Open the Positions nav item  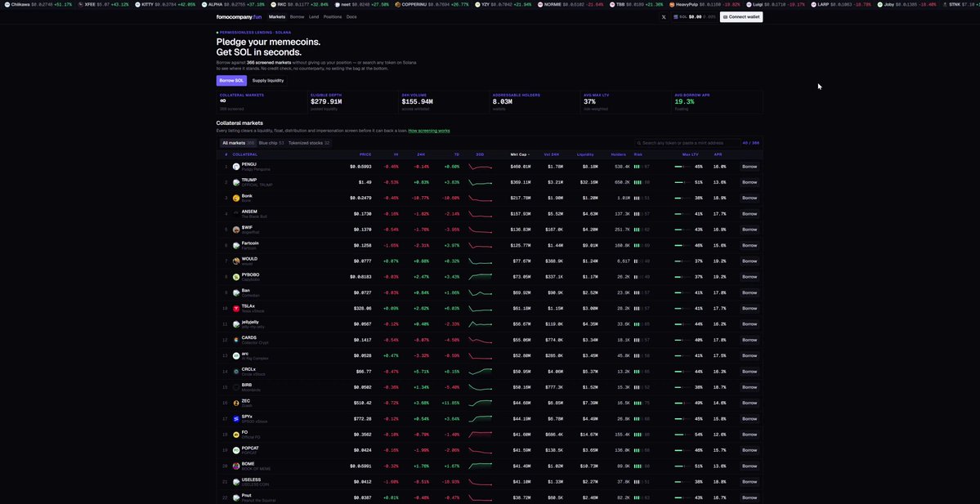pos(333,17)
